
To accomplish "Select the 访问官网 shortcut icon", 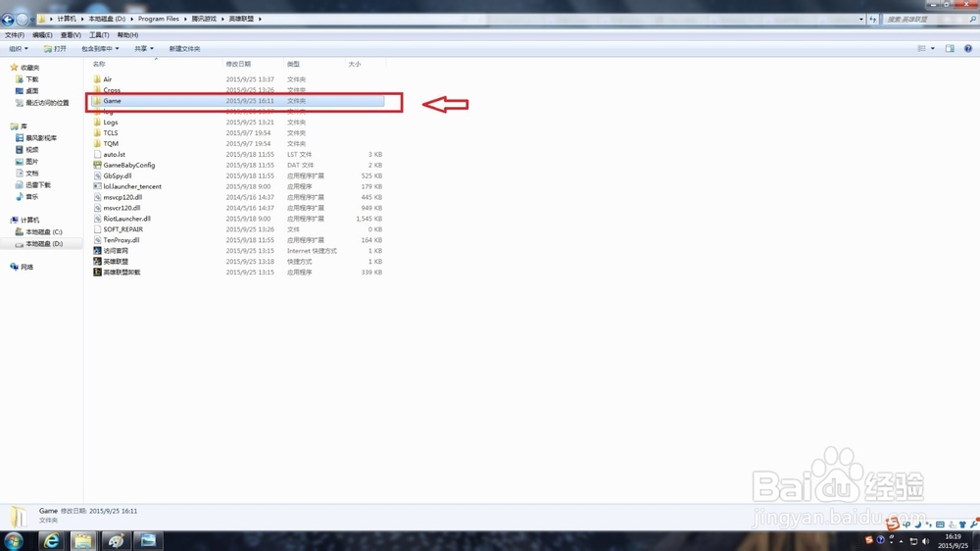I will tap(97, 251).
